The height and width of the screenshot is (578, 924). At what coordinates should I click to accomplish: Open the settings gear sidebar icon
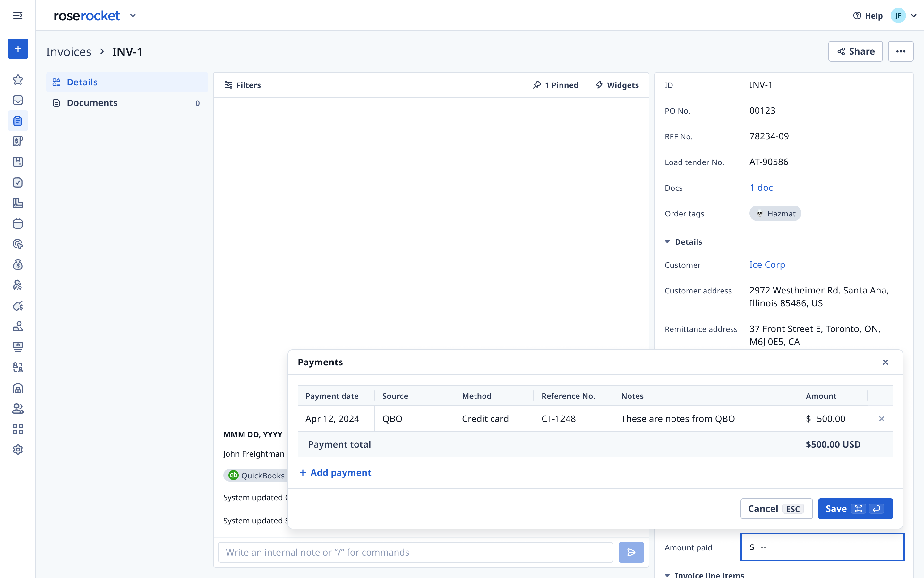[18, 450]
